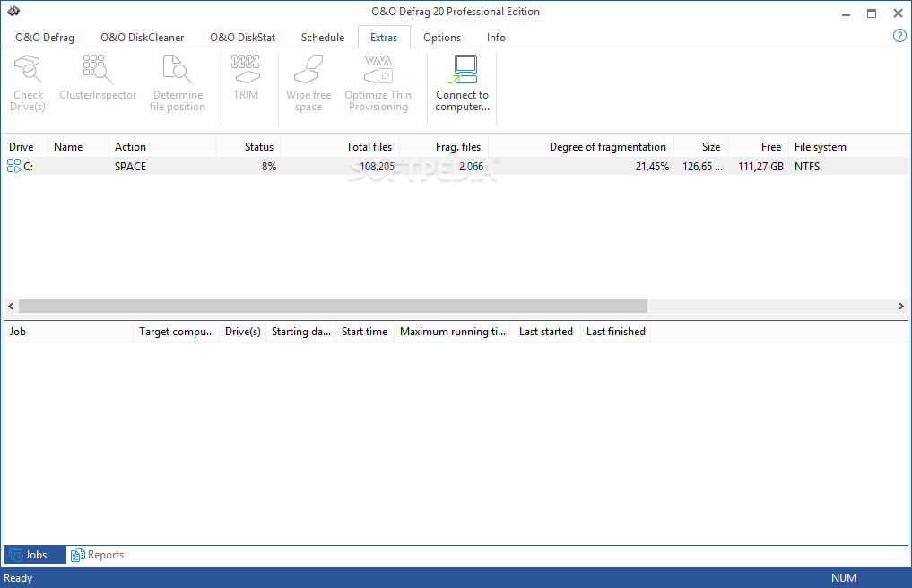The width and height of the screenshot is (912, 588).
Task: Open the O&O DiskCleaner tab
Action: point(142,38)
